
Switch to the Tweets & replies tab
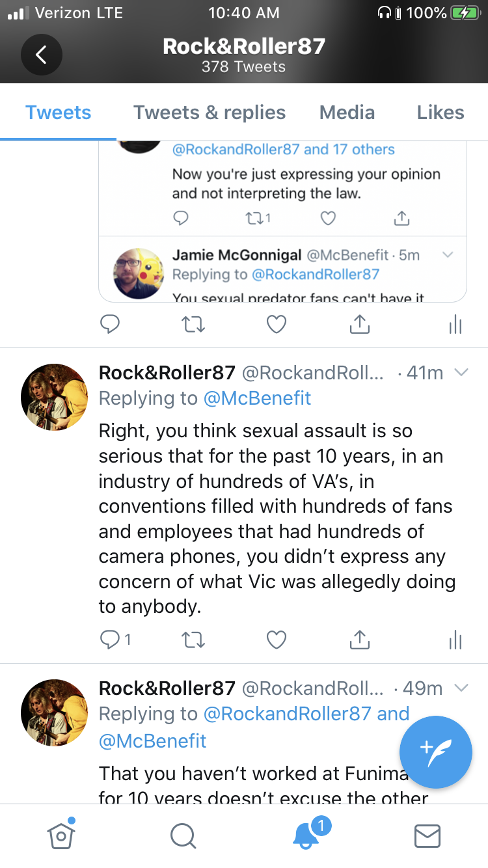click(210, 113)
